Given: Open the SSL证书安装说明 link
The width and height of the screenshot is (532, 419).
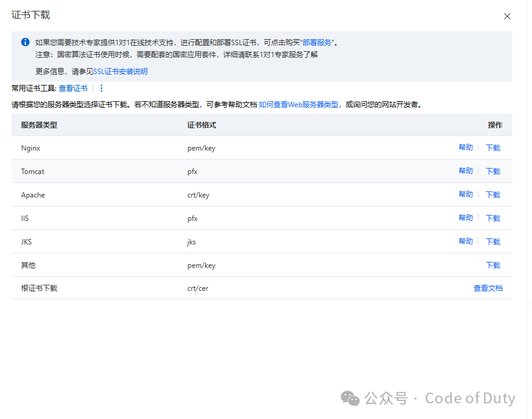Looking at the screenshot, I should 120,71.
